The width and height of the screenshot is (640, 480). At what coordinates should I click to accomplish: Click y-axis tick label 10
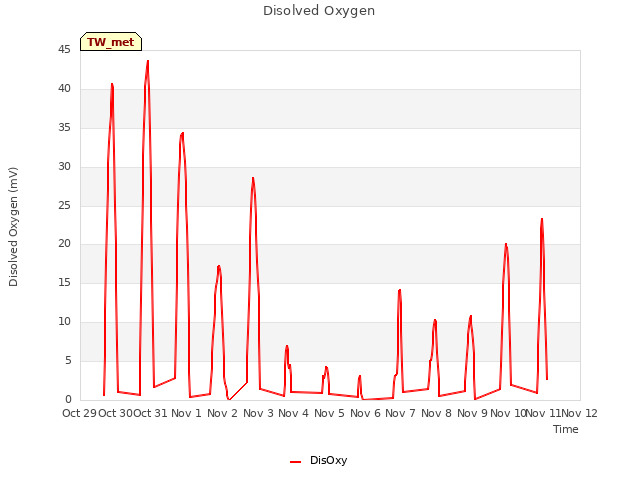pos(64,322)
